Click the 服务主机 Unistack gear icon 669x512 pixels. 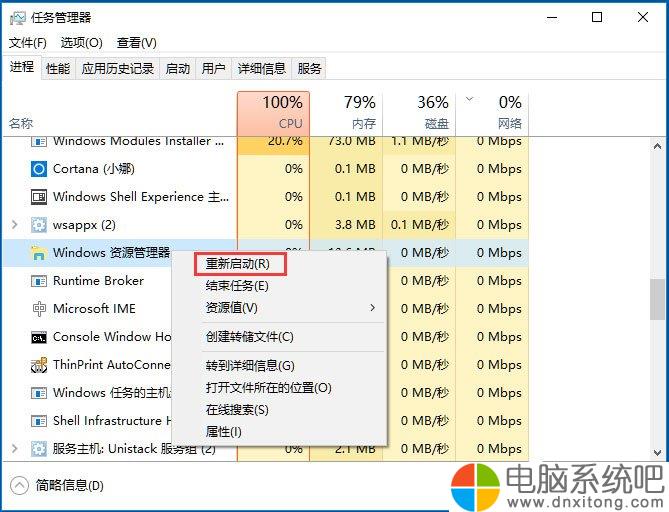[39, 449]
